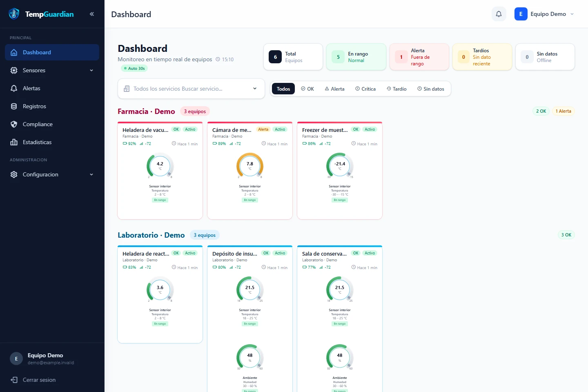The image size is (588, 392).
Task: Open the Heladera de react... equipment card title
Action: (146, 254)
